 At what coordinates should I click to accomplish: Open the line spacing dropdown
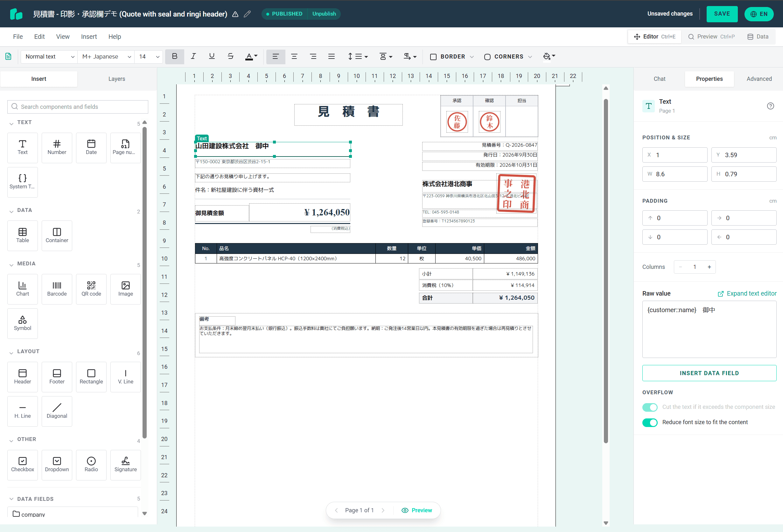click(x=358, y=56)
